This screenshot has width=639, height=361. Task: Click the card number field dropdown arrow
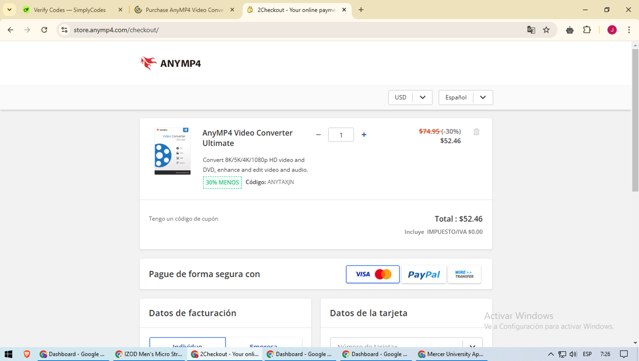(x=472, y=346)
